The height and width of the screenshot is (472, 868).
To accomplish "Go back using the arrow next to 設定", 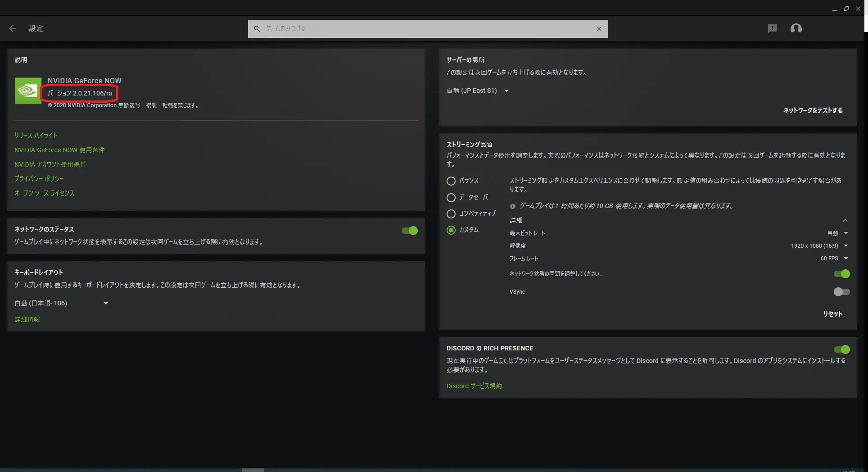I will click(x=13, y=28).
